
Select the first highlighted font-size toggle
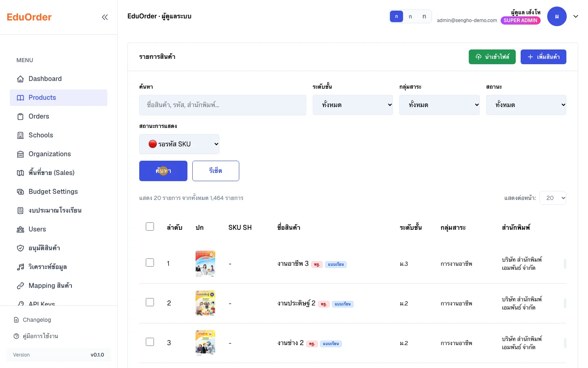396,16
